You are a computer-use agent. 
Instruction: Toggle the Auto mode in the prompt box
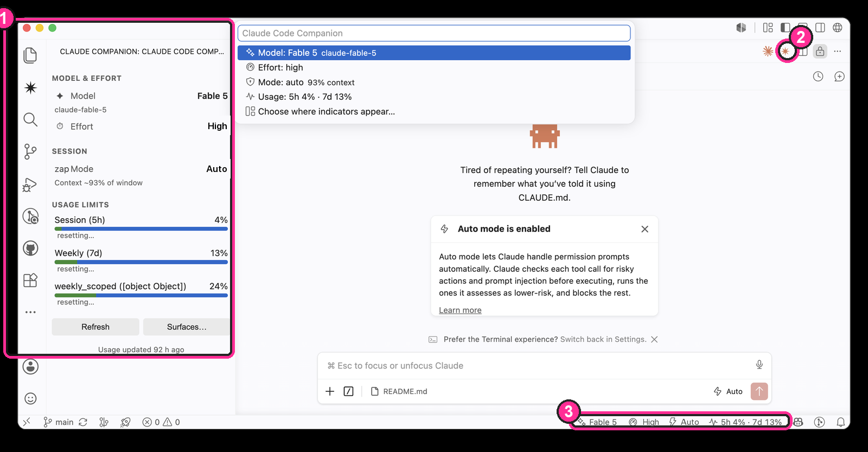pyautogui.click(x=728, y=391)
